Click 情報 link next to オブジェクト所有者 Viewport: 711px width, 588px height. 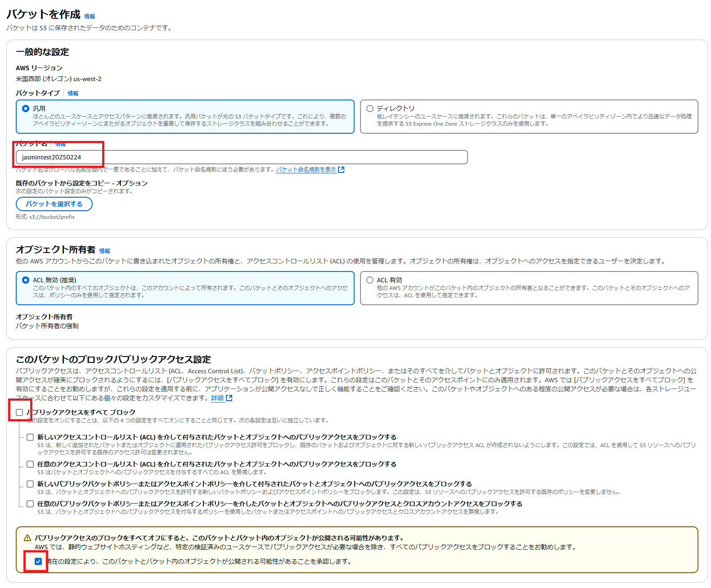(104, 251)
